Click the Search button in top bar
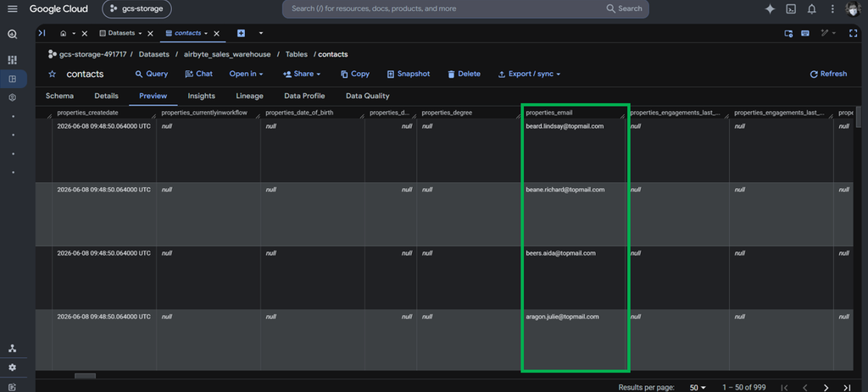This screenshot has height=392, width=868. pyautogui.click(x=625, y=8)
